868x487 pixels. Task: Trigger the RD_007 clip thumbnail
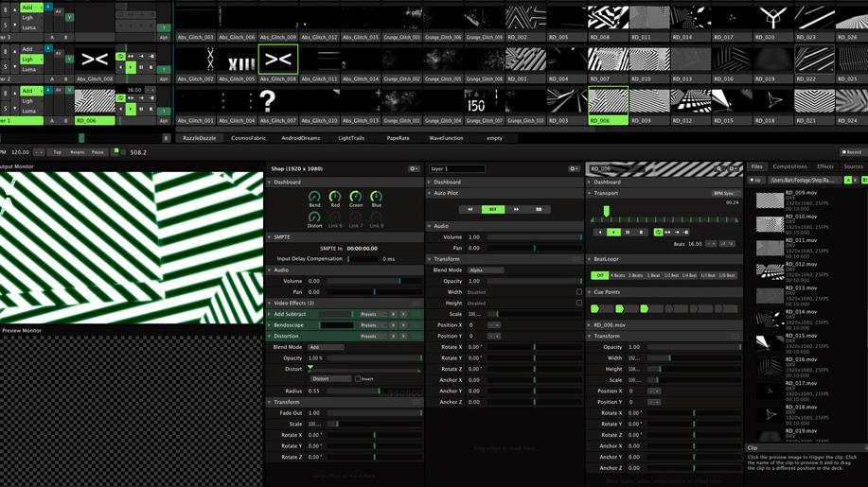click(x=608, y=60)
